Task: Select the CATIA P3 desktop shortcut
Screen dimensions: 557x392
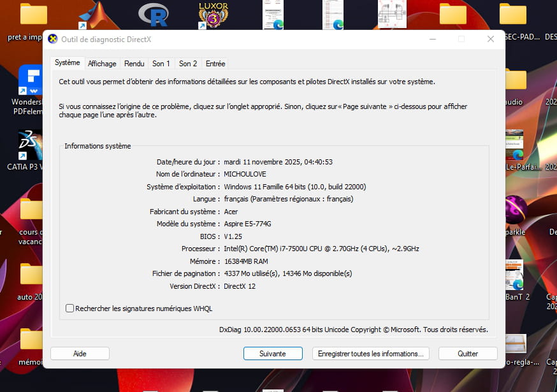Action: click(x=30, y=145)
